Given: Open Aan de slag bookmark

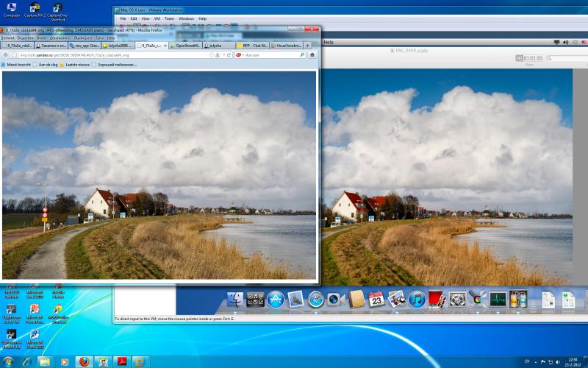Looking at the screenshot, I should tap(46, 65).
